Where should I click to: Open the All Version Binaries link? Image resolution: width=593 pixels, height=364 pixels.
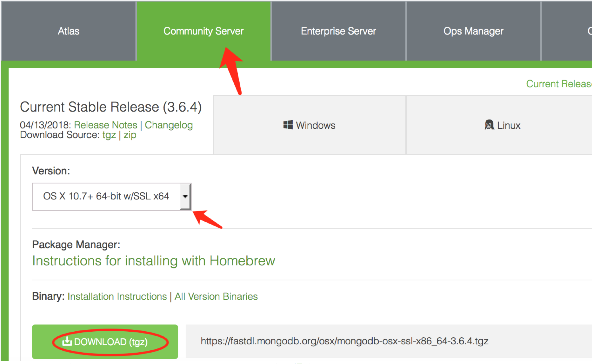(216, 296)
